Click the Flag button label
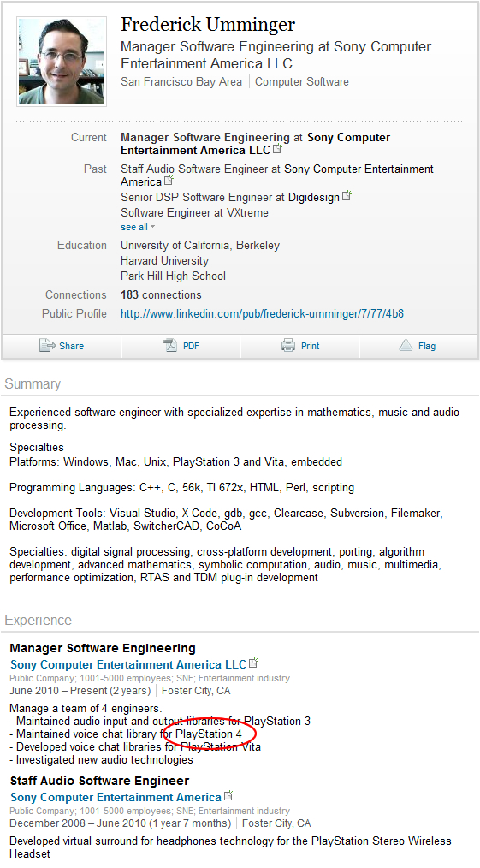The height and width of the screenshot is (868, 480). point(427,346)
